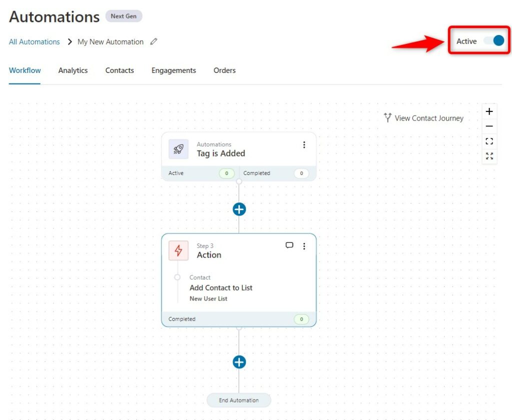
Task: Click View Contact Journey
Action: coord(423,118)
